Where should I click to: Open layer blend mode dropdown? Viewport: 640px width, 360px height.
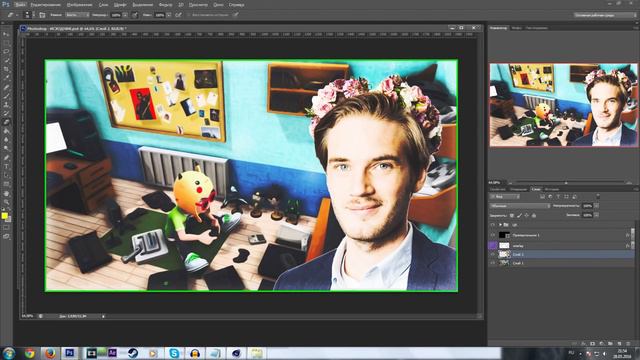520,206
